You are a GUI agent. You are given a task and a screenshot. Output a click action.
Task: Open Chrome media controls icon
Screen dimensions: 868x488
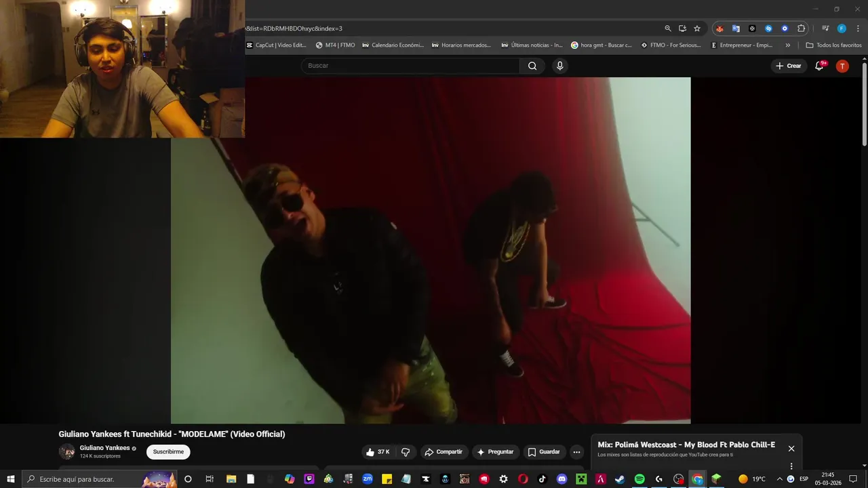825,28
